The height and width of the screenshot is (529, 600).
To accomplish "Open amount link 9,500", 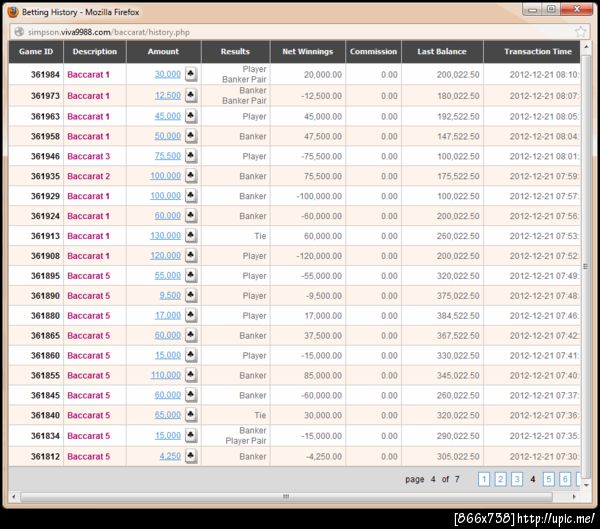I will [170, 295].
